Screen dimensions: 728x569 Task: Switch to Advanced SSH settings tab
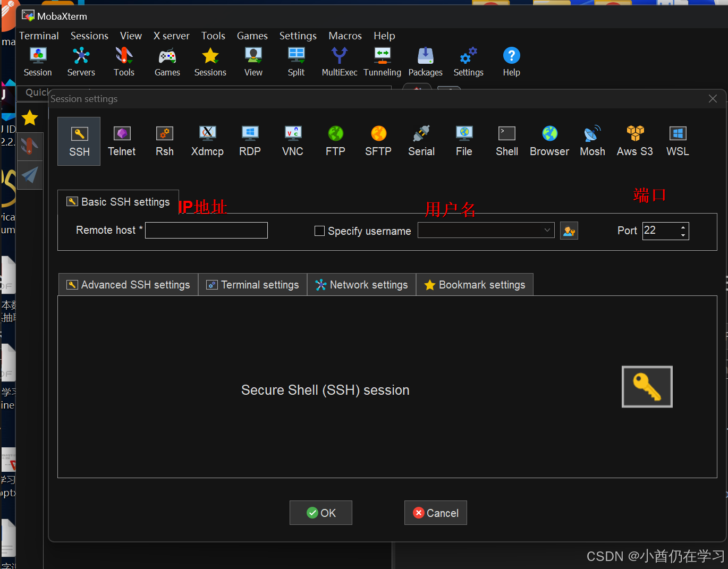[128, 285]
